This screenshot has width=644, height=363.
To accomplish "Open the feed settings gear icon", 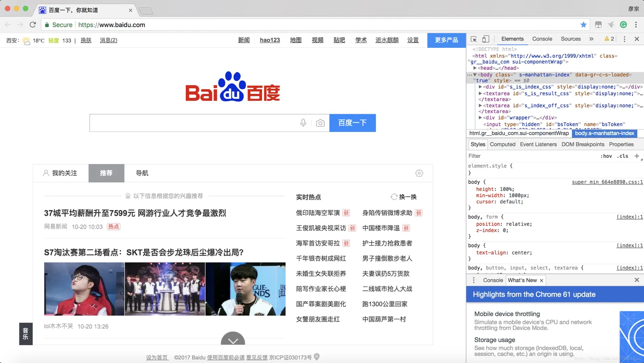I will tap(419, 173).
